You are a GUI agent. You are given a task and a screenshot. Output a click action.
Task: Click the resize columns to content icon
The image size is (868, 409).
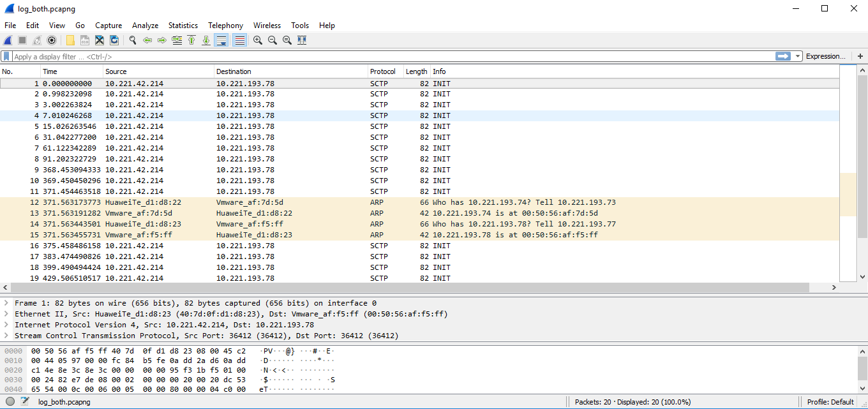click(x=301, y=40)
